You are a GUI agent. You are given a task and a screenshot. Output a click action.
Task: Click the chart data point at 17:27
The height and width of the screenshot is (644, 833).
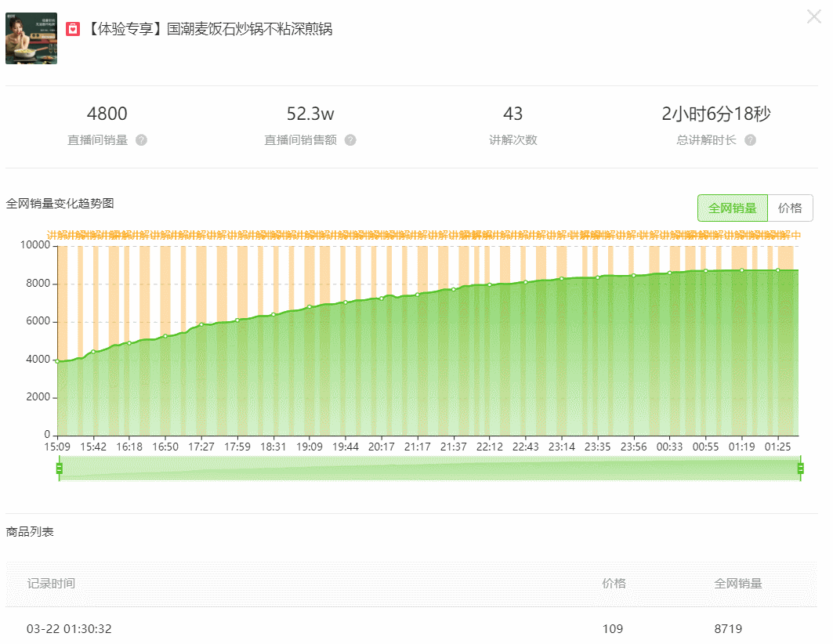tap(201, 324)
